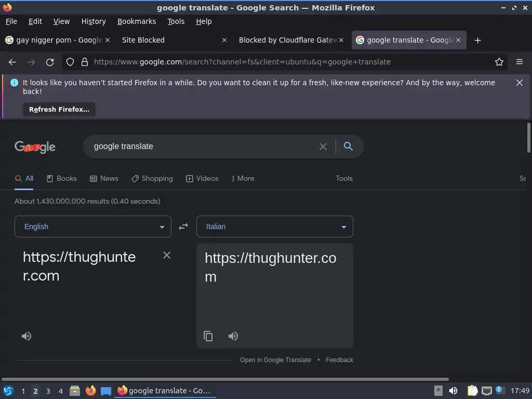Switch to workspace 4

[61, 391]
